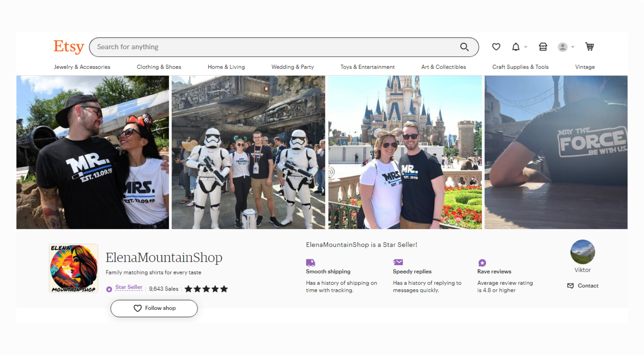This screenshot has width=644, height=355.
Task: Open Jewelry & Accessories category
Action: [x=82, y=67]
